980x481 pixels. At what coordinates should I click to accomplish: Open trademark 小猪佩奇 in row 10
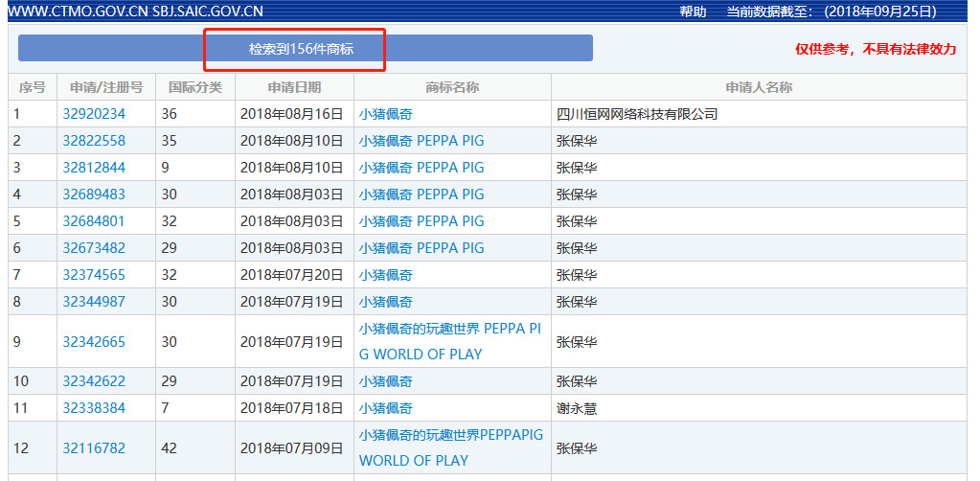pyautogui.click(x=386, y=381)
